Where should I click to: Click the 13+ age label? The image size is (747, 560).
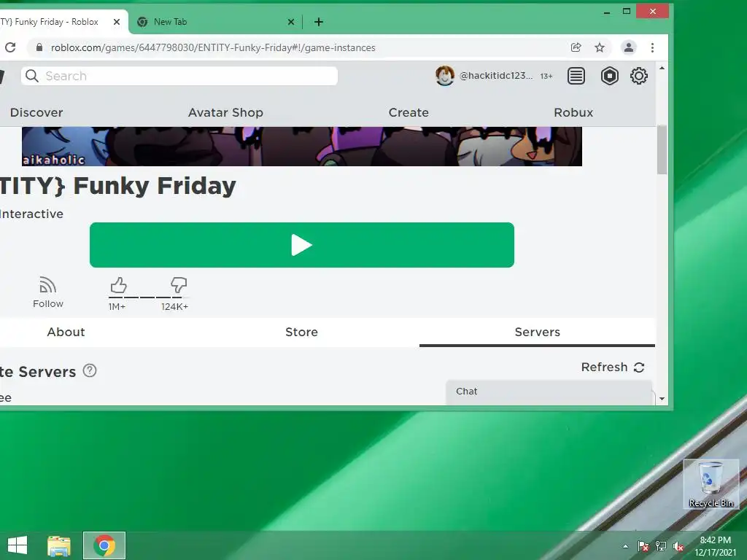point(546,76)
